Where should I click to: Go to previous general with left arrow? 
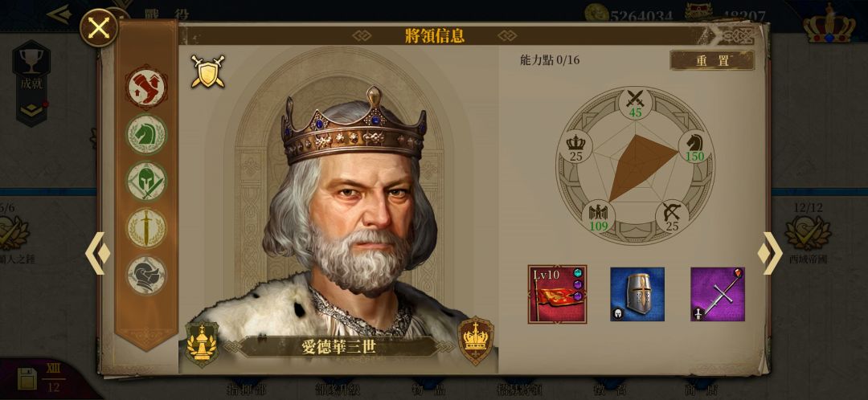tap(97, 253)
